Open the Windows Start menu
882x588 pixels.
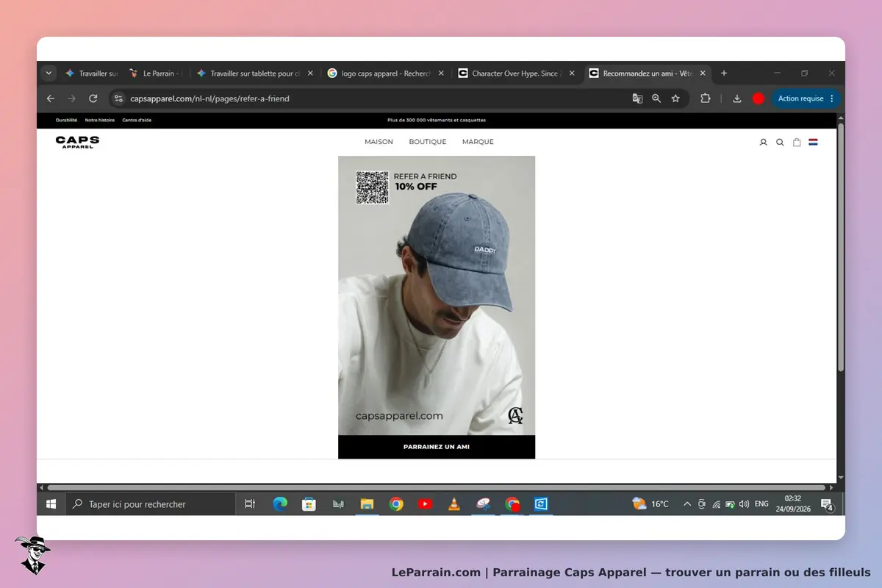point(51,504)
